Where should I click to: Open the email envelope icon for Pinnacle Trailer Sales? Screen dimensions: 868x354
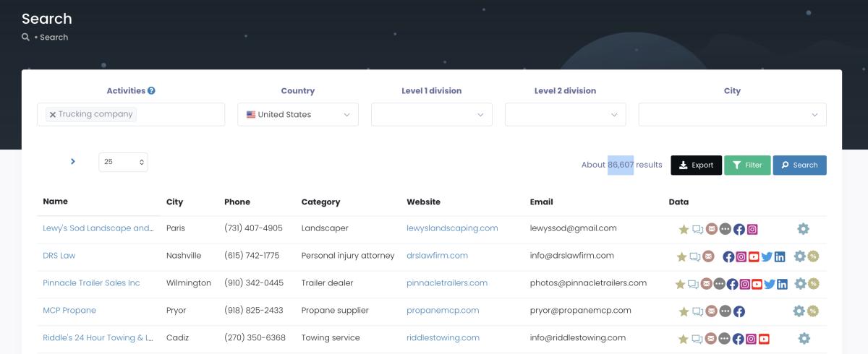coord(707,284)
